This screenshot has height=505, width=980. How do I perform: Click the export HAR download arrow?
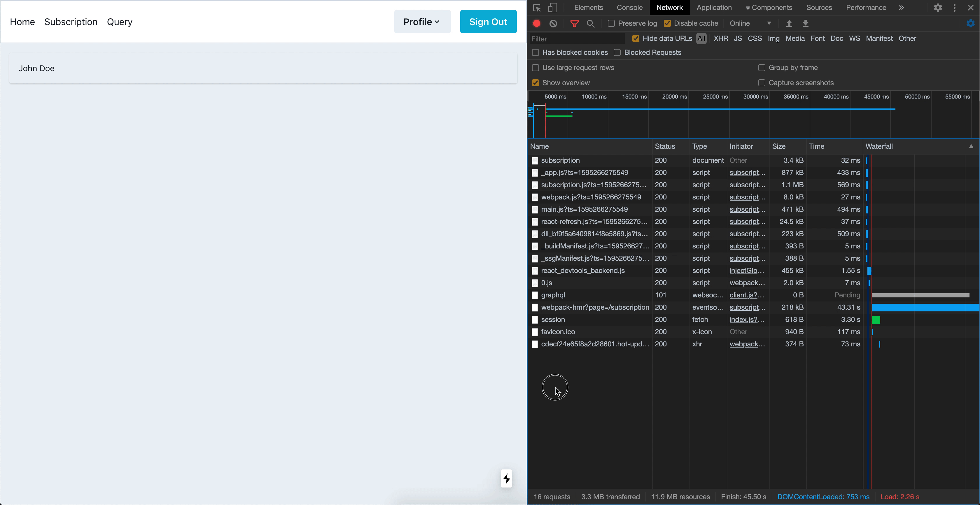click(x=805, y=24)
